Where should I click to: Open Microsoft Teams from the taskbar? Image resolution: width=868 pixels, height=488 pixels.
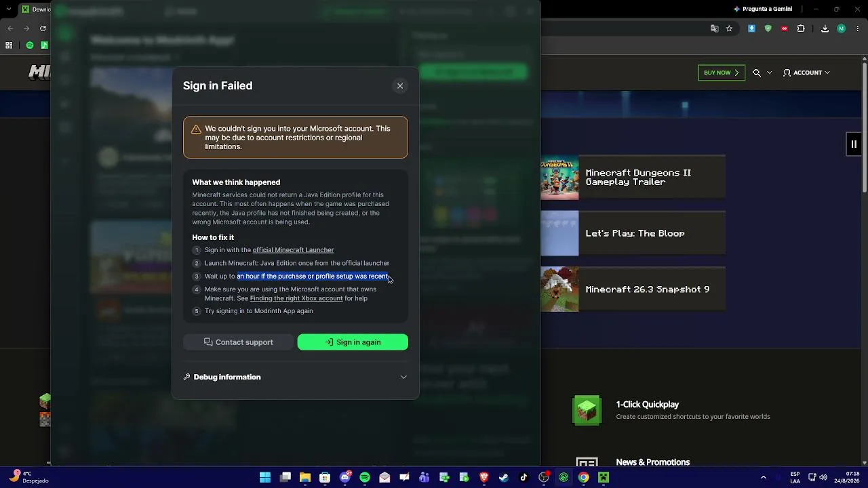click(x=425, y=477)
